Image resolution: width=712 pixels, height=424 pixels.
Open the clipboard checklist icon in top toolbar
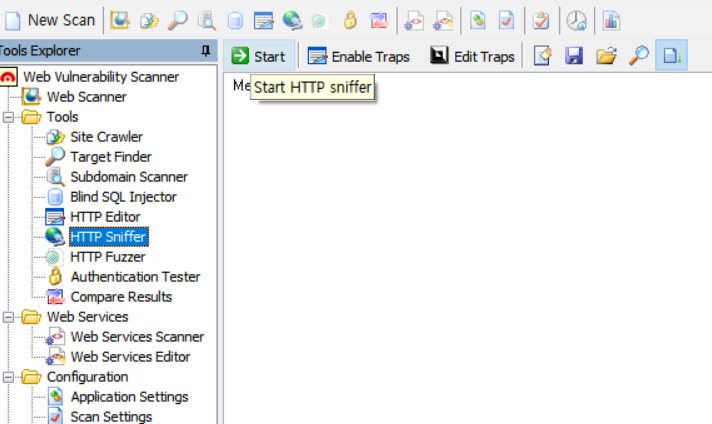[x=541, y=20]
